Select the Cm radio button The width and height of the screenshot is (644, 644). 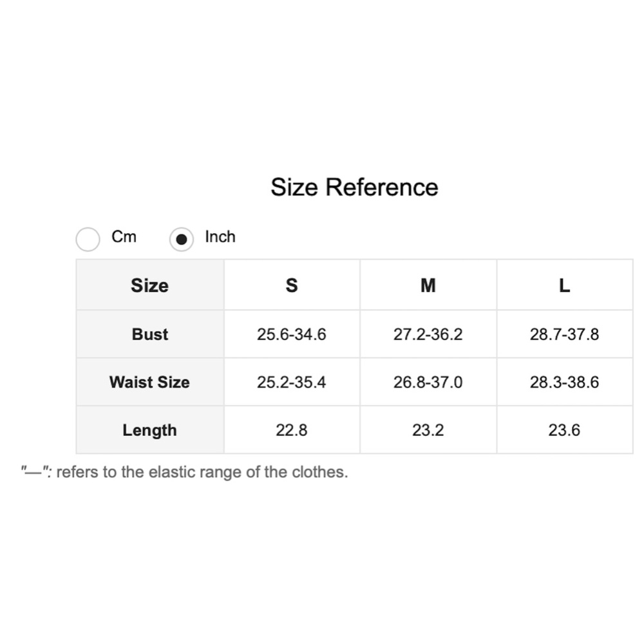tap(88, 240)
